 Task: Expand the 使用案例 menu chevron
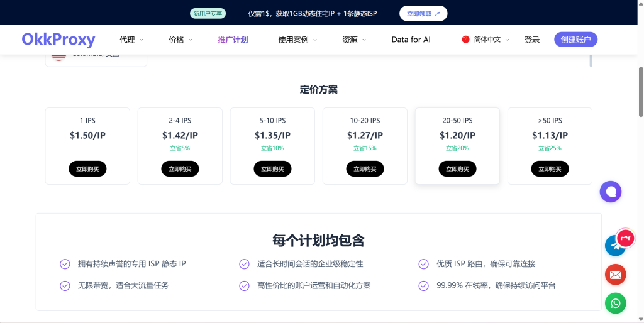click(x=315, y=40)
